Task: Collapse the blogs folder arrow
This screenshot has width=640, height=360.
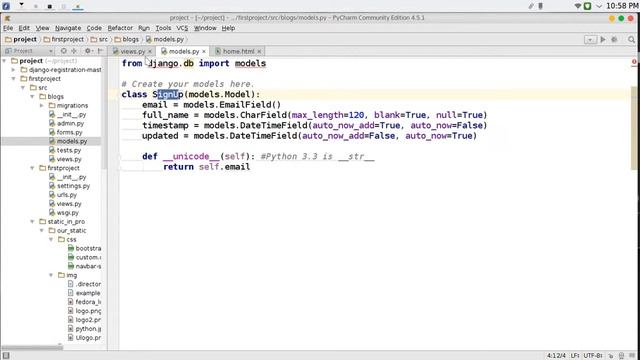Action: (32, 97)
